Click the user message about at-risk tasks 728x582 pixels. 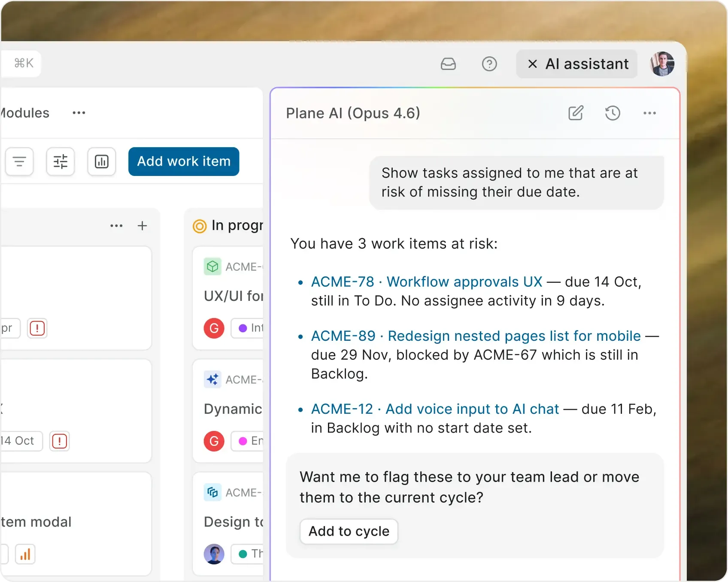point(516,182)
